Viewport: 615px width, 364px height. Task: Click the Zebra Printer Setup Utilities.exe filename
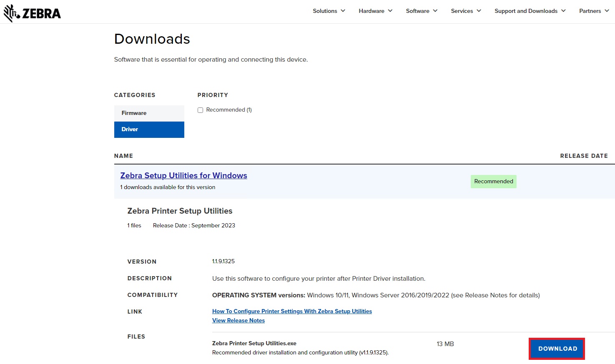[x=254, y=344]
